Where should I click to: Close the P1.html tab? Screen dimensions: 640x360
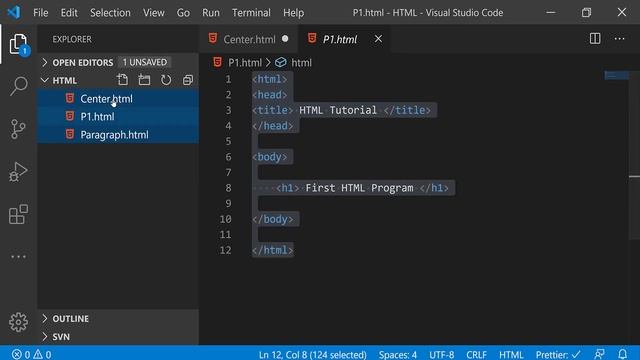[x=378, y=39]
